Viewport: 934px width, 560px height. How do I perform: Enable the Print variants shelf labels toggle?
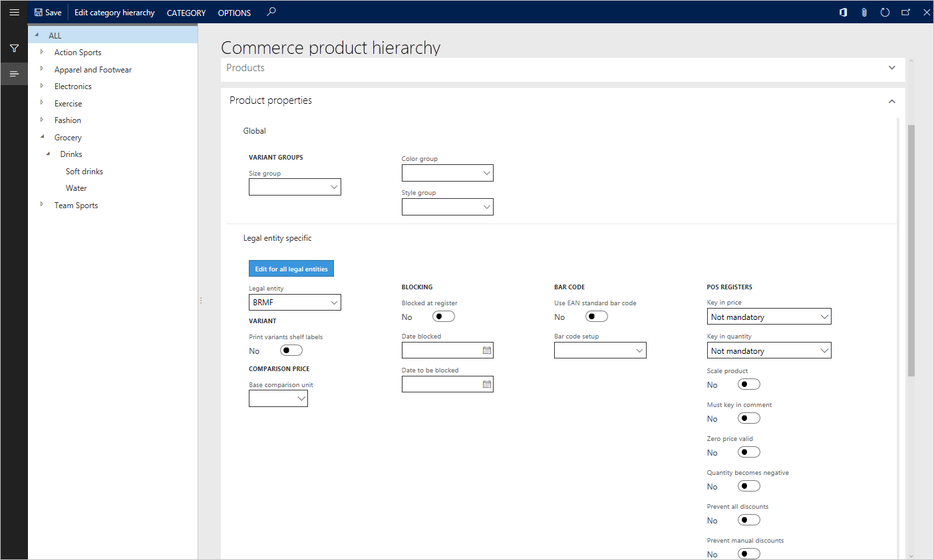click(x=291, y=350)
